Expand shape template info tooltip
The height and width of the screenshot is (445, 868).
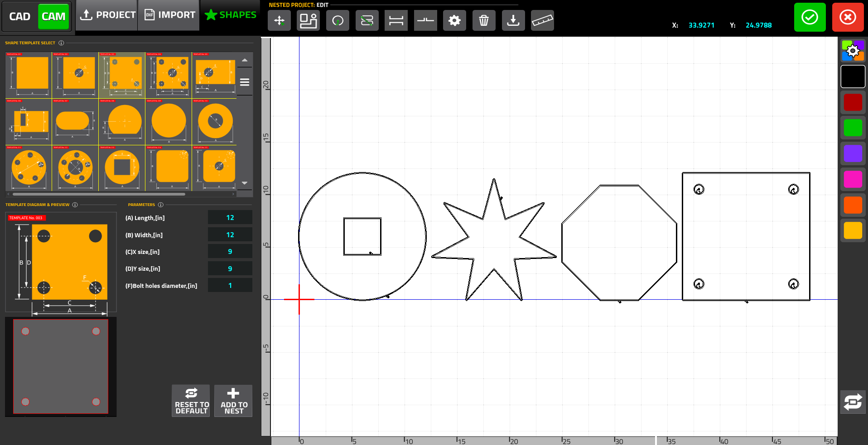pyautogui.click(x=62, y=43)
